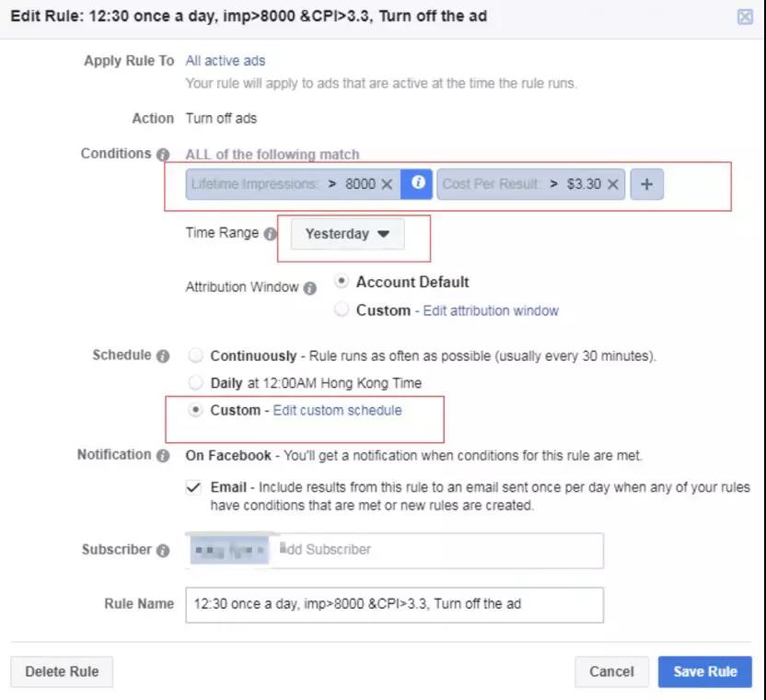Open the Edit custom schedule link
766x700 pixels.
(337, 410)
